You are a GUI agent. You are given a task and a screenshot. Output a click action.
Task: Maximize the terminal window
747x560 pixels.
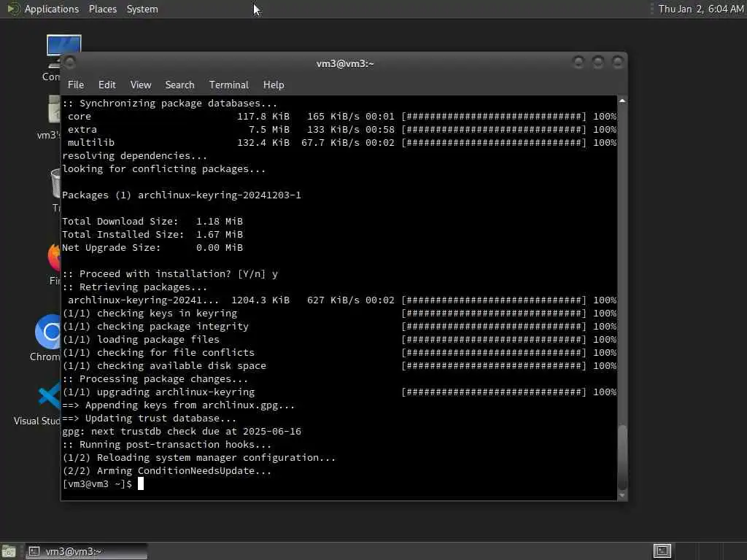(x=598, y=63)
